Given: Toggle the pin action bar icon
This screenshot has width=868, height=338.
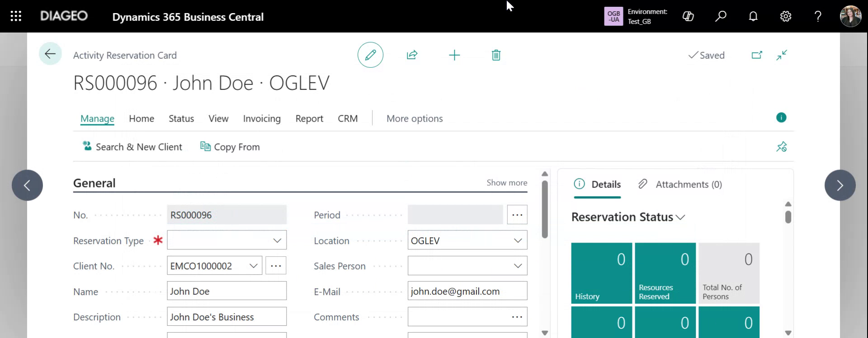Looking at the screenshot, I should [781, 147].
